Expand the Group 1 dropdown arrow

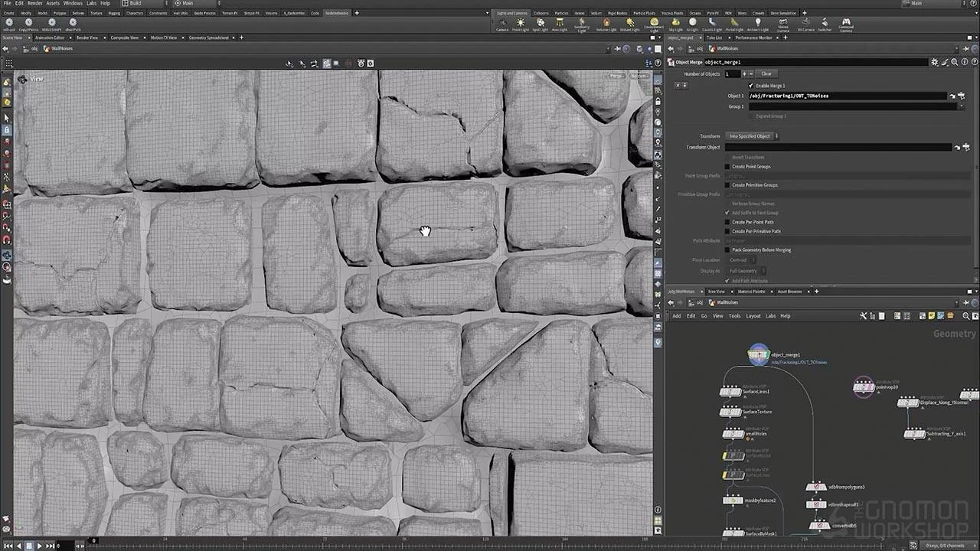(961, 106)
